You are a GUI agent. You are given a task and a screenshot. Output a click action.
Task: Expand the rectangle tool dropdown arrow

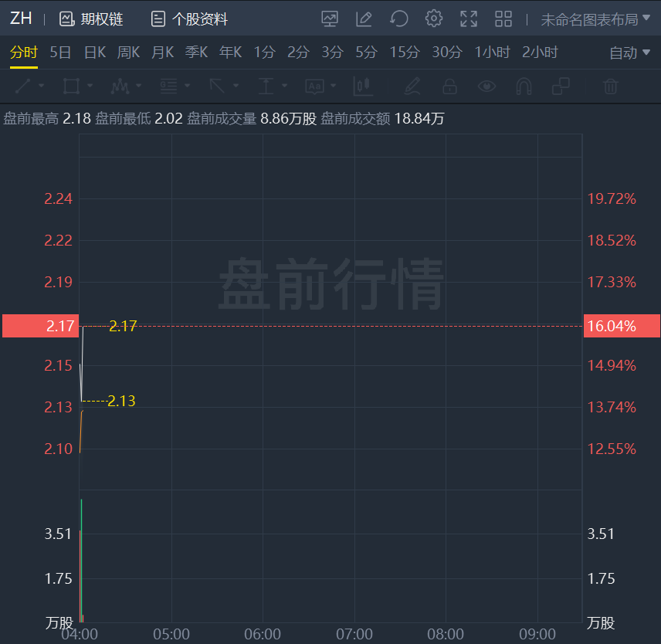(90, 86)
